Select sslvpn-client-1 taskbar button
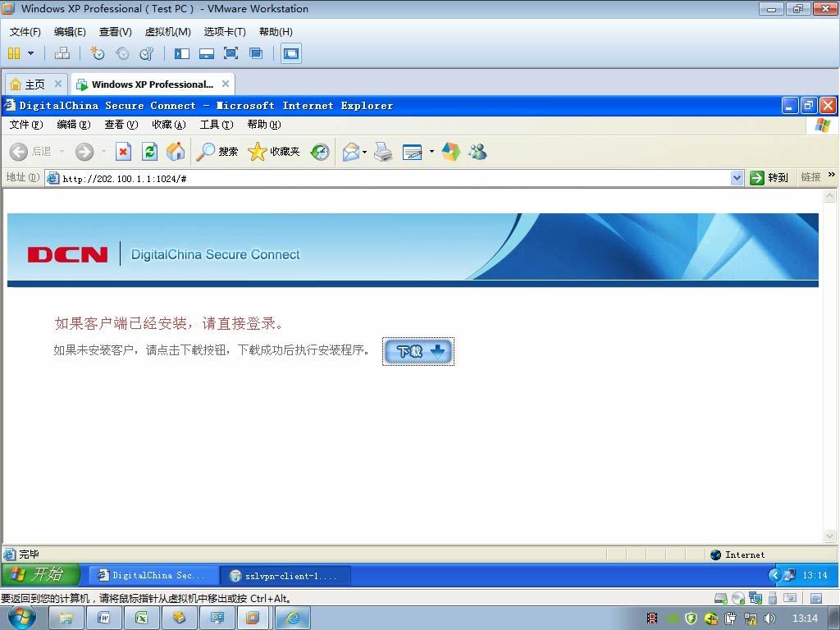The image size is (840, 630). tap(286, 576)
